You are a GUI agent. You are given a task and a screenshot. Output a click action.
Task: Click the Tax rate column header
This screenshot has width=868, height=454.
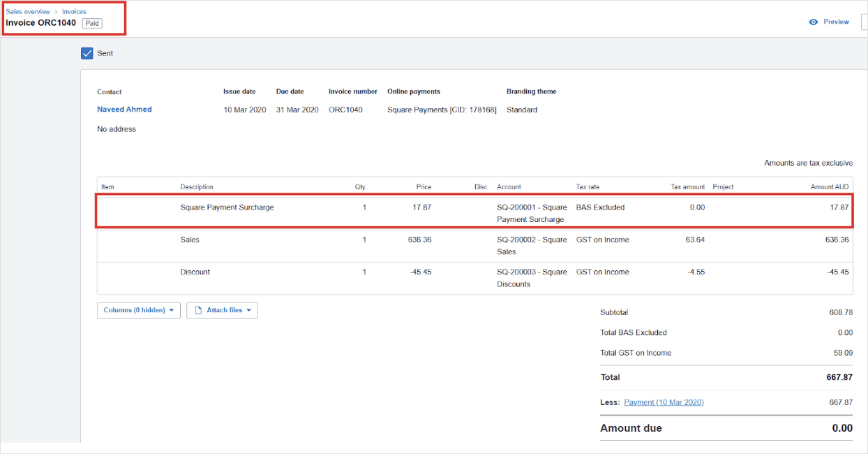[588, 186]
